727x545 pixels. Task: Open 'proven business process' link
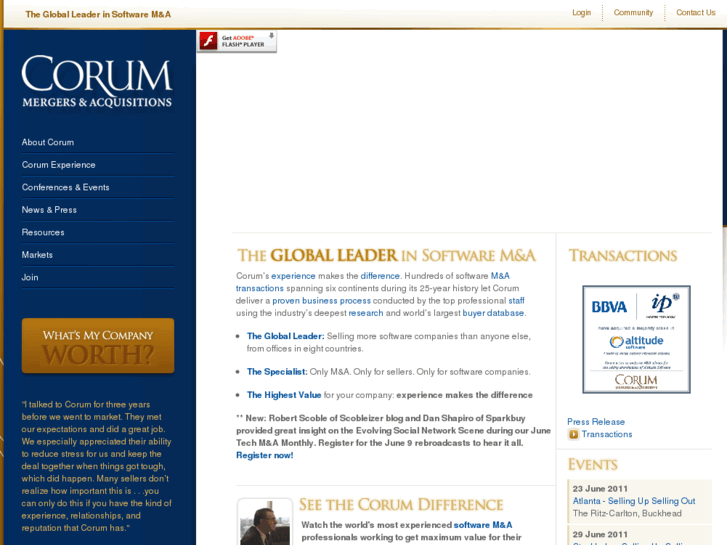click(321, 301)
